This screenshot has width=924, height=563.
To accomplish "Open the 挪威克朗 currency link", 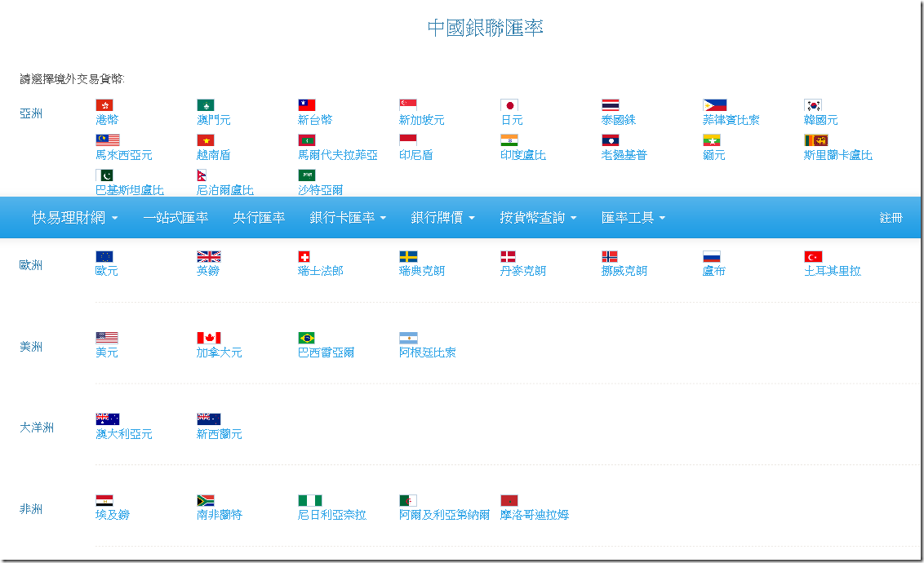I will click(x=624, y=271).
